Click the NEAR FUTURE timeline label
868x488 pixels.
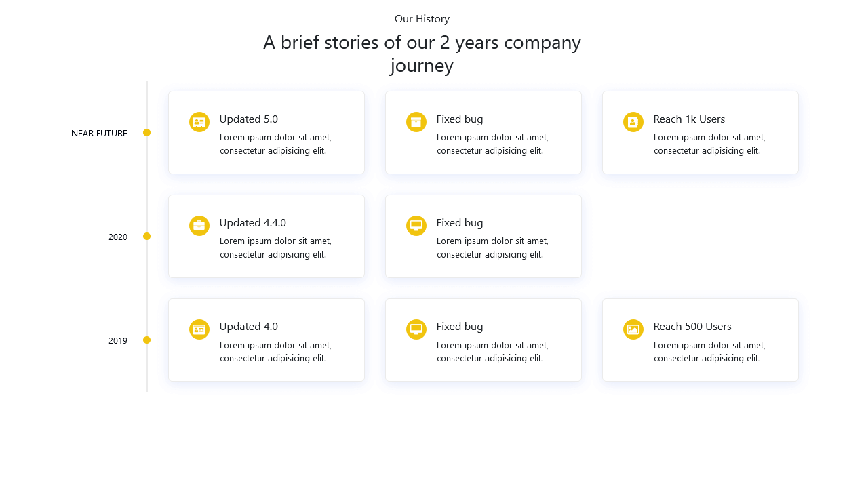point(99,134)
